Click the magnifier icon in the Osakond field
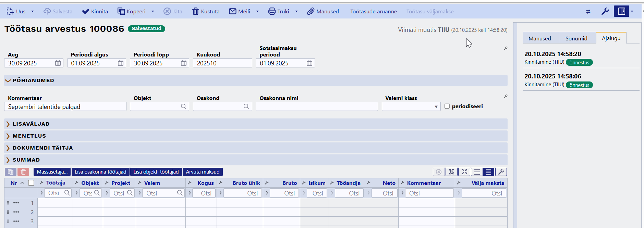The width and height of the screenshot is (644, 228). tap(246, 106)
